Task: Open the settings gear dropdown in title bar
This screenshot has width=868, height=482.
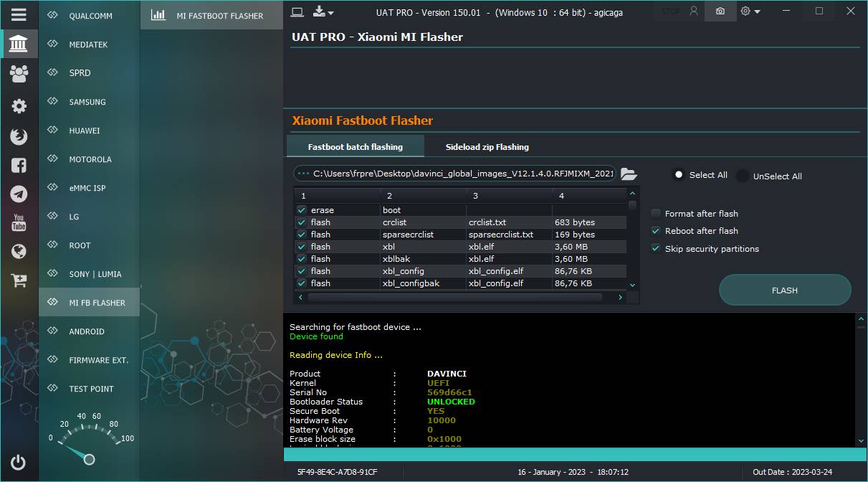Action: pyautogui.click(x=750, y=11)
